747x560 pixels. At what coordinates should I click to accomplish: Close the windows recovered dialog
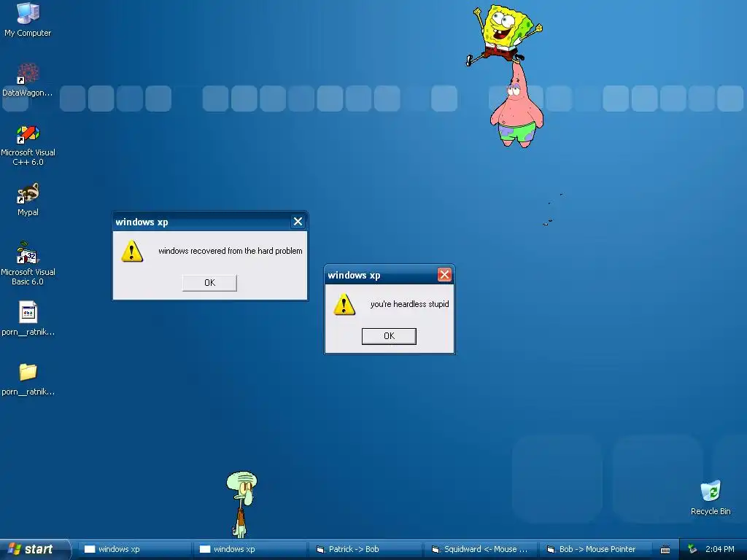(298, 222)
